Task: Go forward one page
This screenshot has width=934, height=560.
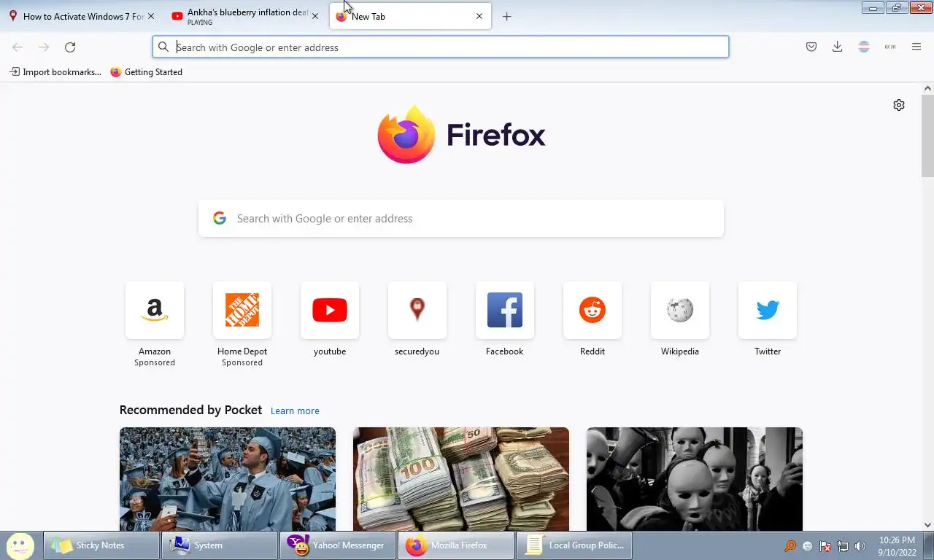Action: [x=44, y=47]
